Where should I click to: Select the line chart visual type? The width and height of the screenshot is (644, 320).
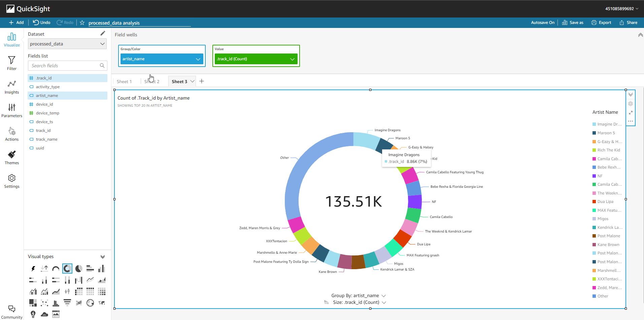point(90,280)
